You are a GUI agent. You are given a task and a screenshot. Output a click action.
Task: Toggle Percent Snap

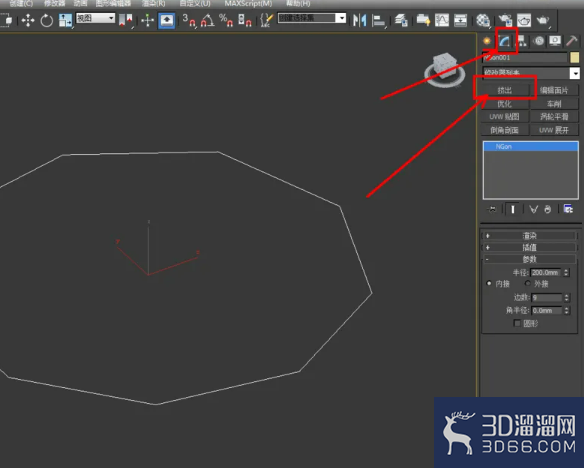(x=226, y=20)
